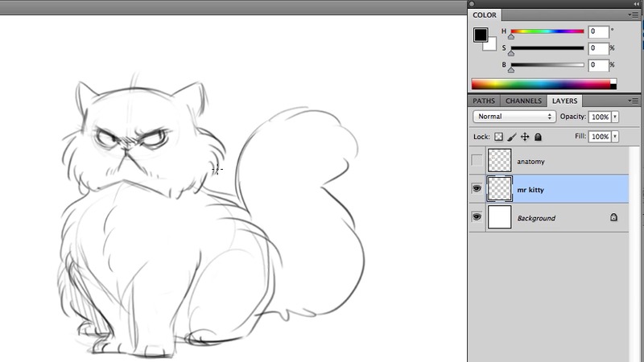Toggle Lock all padlock icon
Viewport: 644px width, 362px height.
point(538,137)
